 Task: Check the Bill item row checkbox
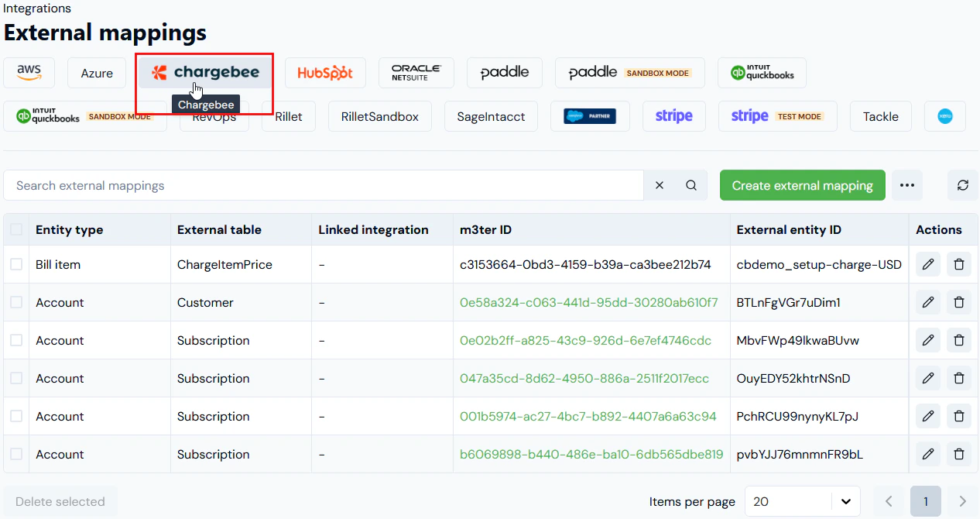coord(16,264)
